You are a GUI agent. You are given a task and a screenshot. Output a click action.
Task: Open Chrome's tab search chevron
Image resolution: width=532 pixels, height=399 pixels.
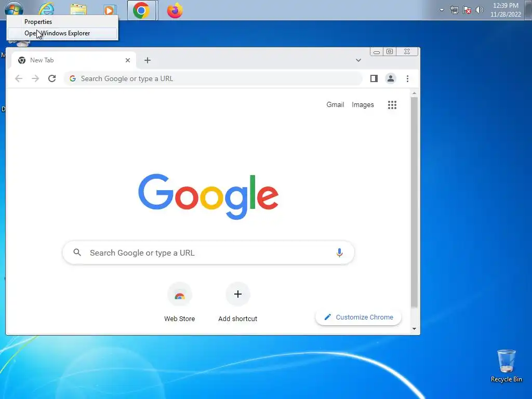click(x=358, y=60)
